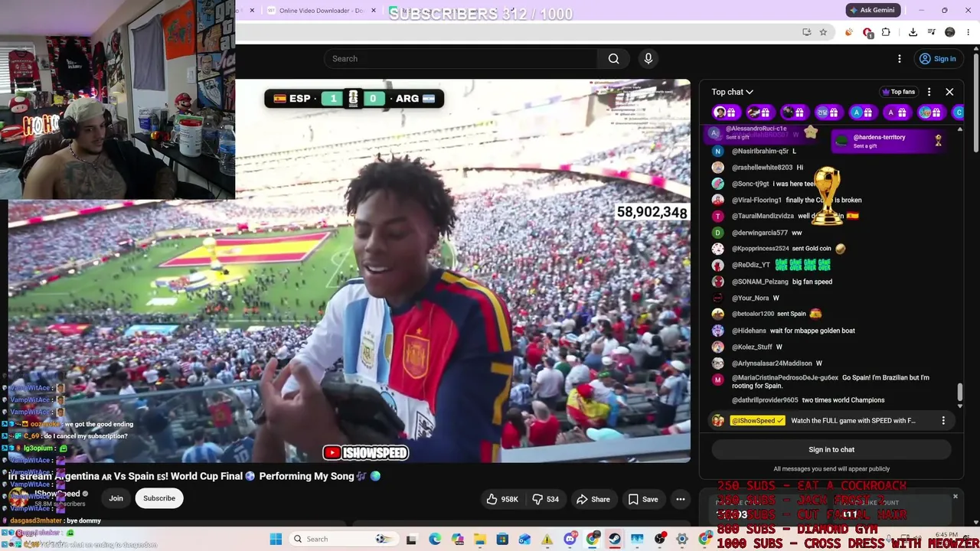980x551 pixels.
Task: Click the Sign in button
Action: 938,59
